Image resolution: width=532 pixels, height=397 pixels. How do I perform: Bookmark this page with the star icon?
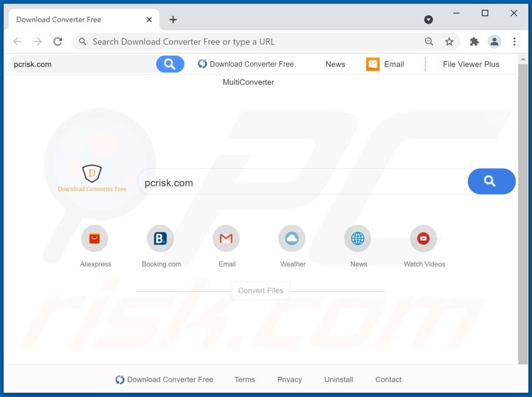(449, 41)
